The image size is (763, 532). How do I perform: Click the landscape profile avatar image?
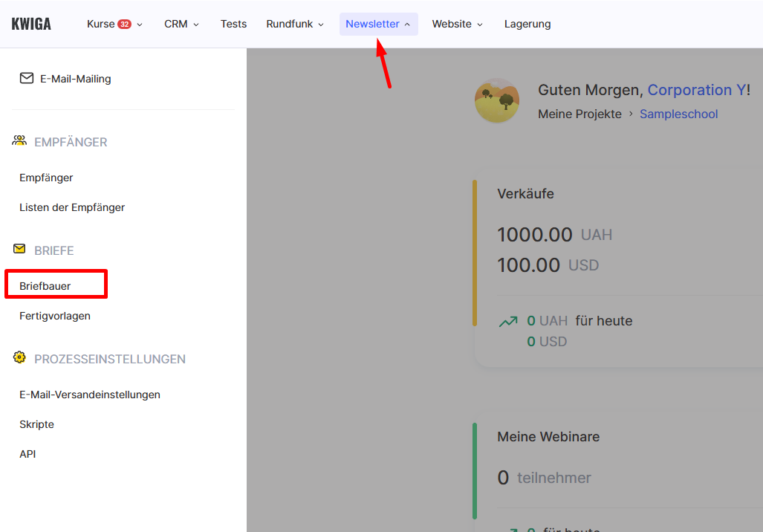(x=497, y=100)
